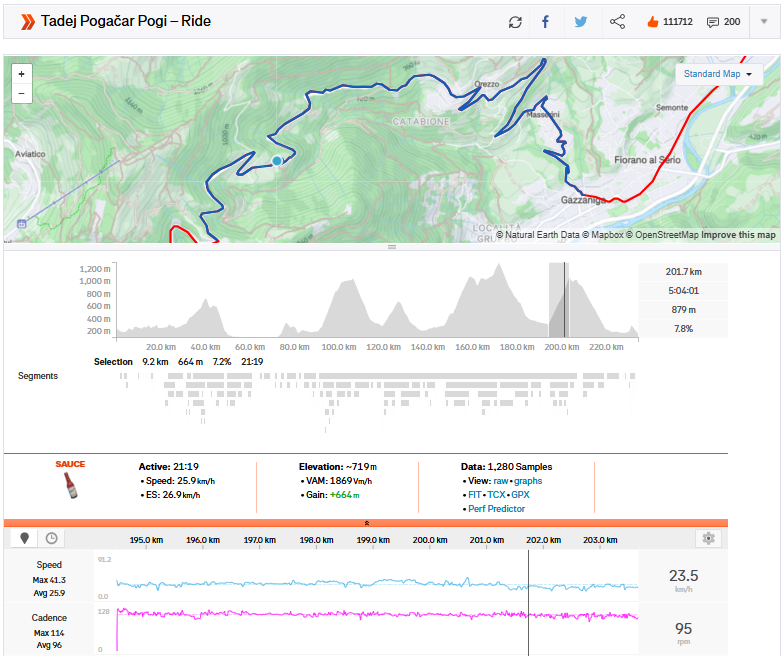Open the Standard Map dropdown
782x656 pixels.
719,74
